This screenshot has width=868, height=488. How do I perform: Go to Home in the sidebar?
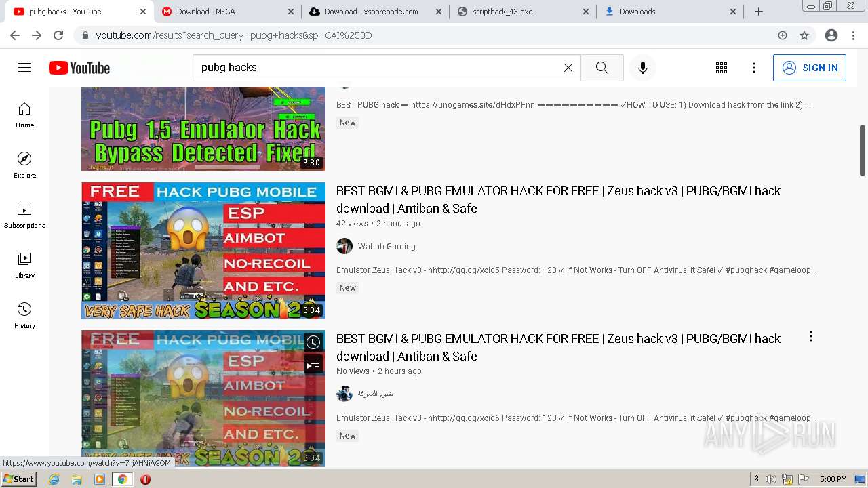pos(24,115)
